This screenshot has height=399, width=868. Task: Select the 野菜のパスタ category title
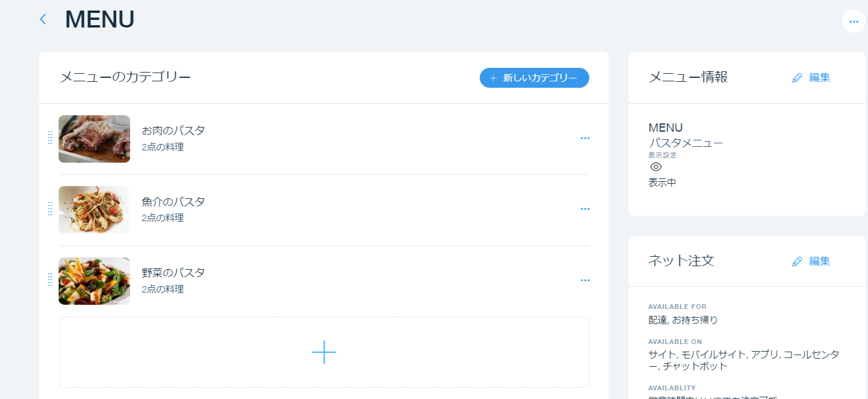point(173,273)
